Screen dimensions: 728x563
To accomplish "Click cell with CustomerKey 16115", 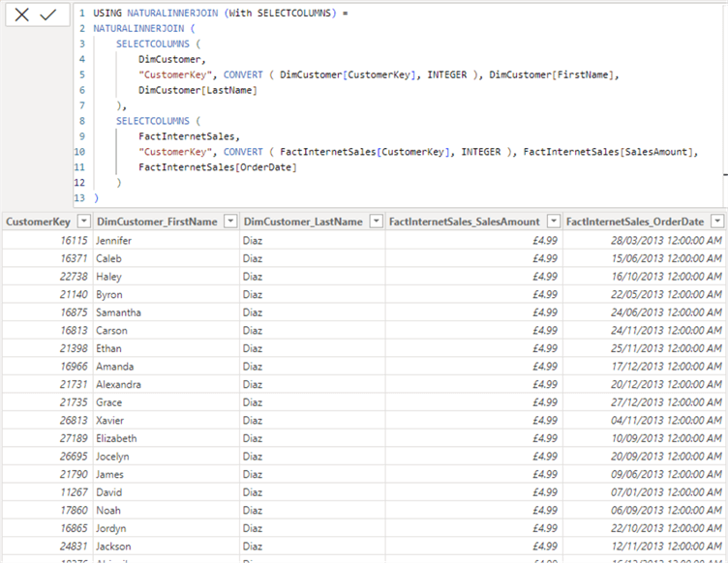I will point(47,240).
